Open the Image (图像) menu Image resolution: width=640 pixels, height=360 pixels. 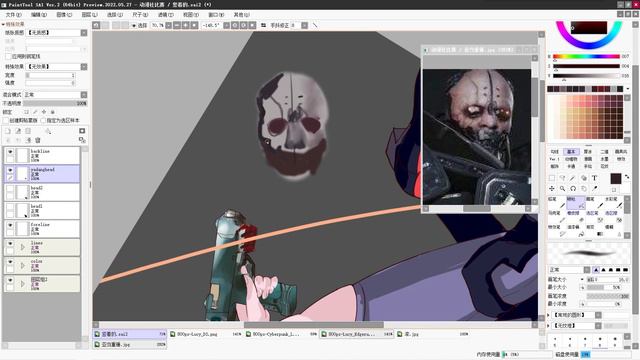[64, 15]
